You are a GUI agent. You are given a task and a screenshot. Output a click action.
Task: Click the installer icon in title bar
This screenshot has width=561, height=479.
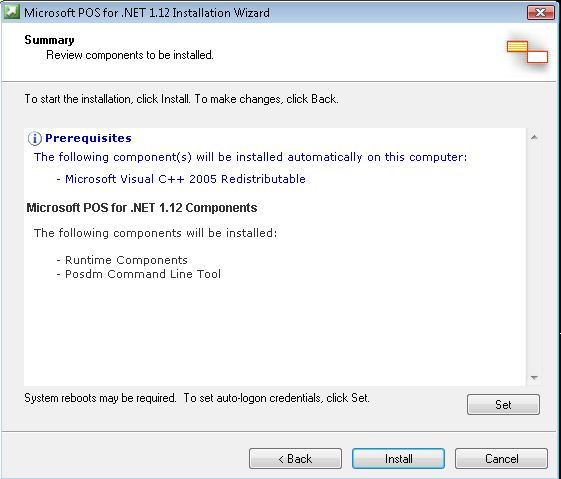(x=12, y=12)
